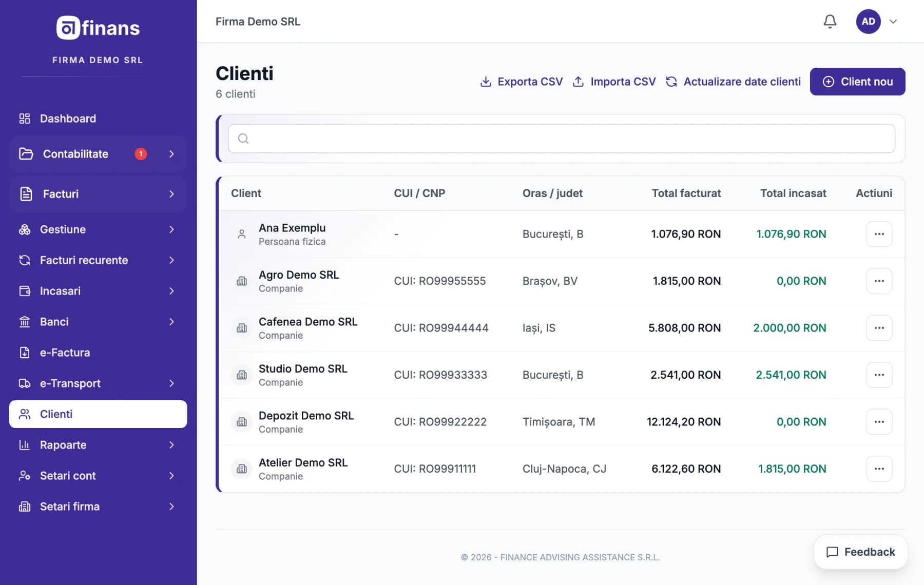Open Facturi recurente menu item

98,260
